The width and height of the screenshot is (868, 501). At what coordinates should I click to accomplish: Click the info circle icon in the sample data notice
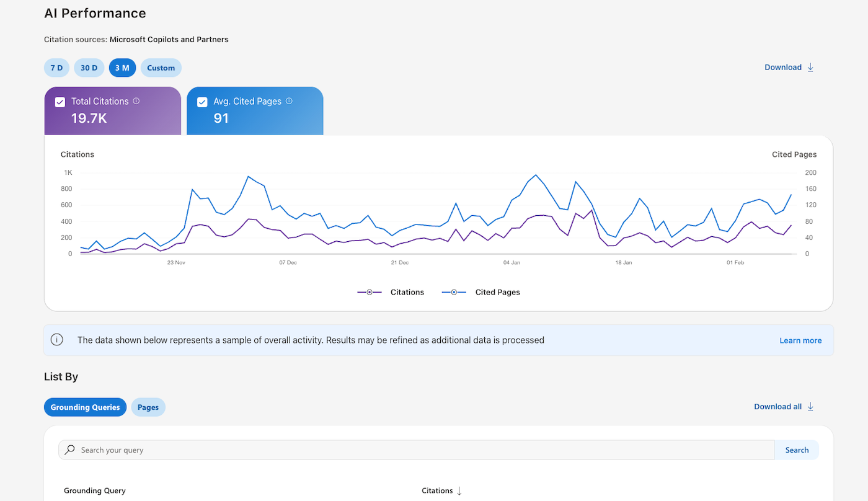pos(57,340)
